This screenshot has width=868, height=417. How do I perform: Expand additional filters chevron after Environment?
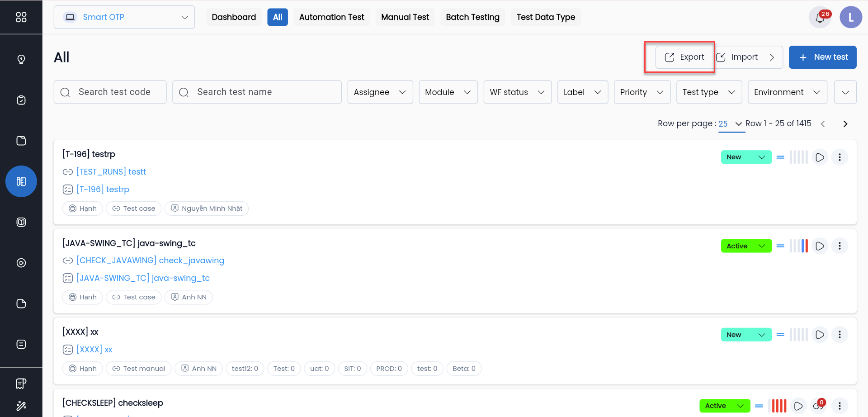tap(845, 92)
